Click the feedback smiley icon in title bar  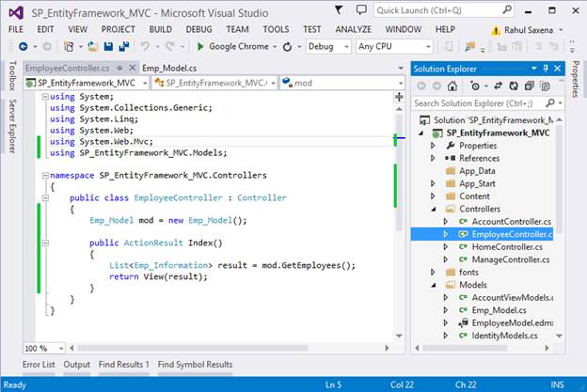362,10
